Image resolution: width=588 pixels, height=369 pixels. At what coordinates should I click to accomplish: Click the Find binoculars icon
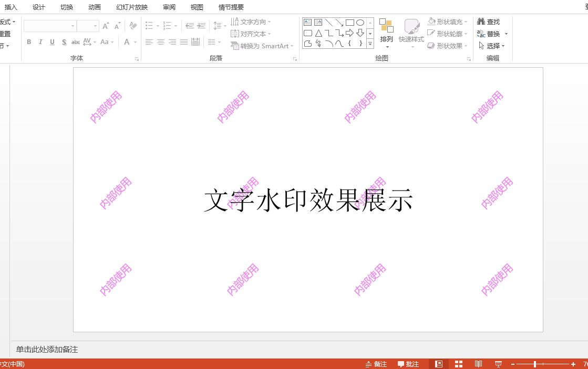pos(481,22)
